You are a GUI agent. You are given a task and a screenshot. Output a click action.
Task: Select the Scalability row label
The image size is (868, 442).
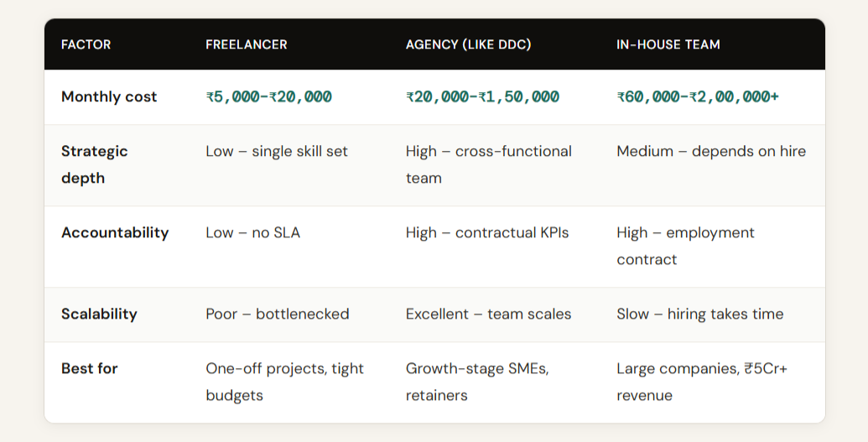click(99, 315)
